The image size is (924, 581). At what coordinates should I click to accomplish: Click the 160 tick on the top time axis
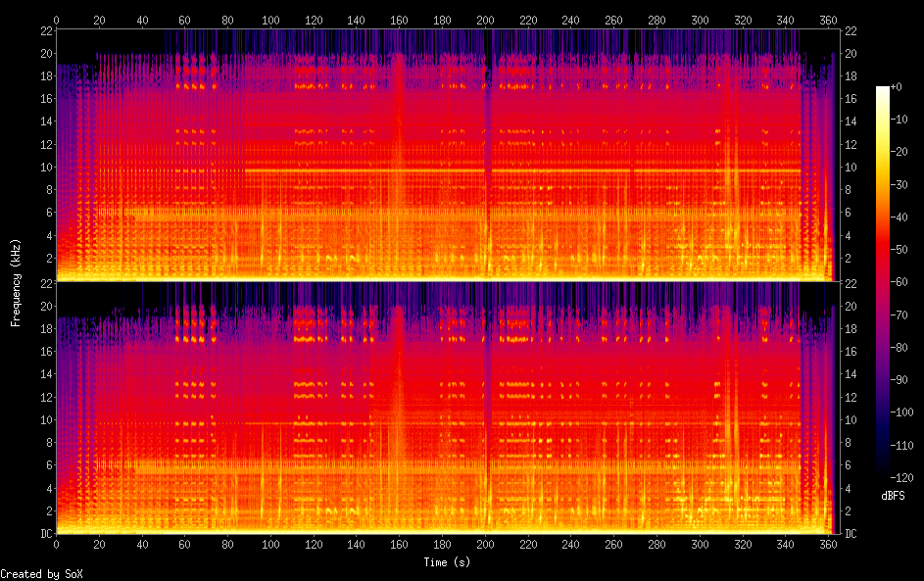click(399, 20)
